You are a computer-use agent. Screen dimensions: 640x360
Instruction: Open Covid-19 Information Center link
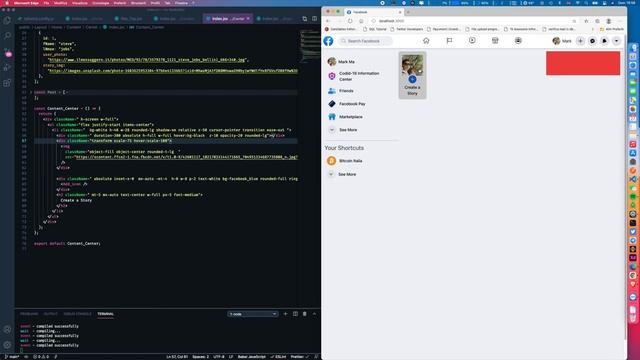[354, 76]
